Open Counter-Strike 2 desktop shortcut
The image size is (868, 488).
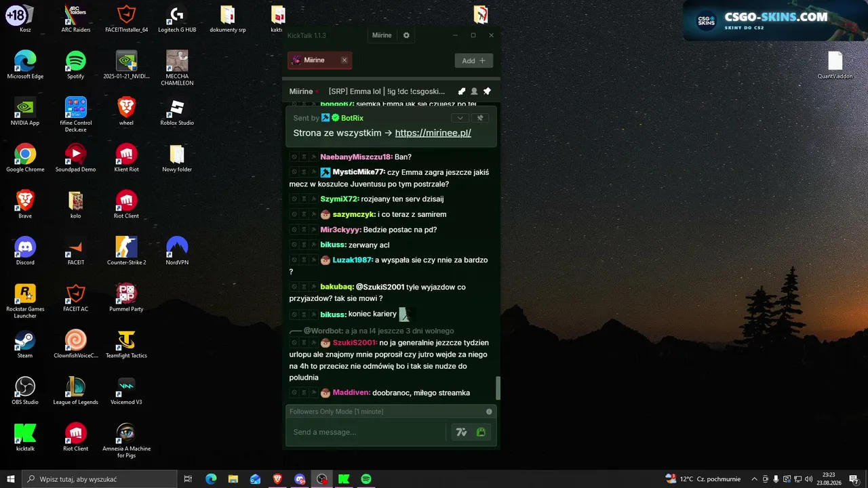(x=126, y=251)
